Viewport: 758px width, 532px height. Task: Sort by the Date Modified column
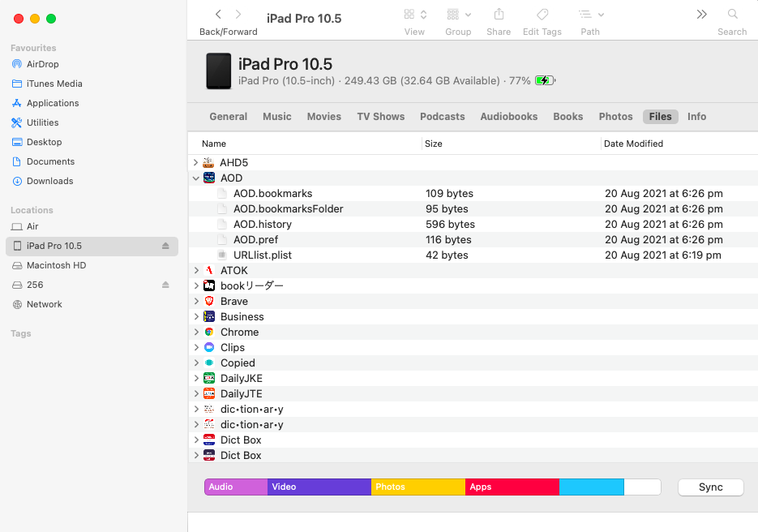[x=633, y=144]
